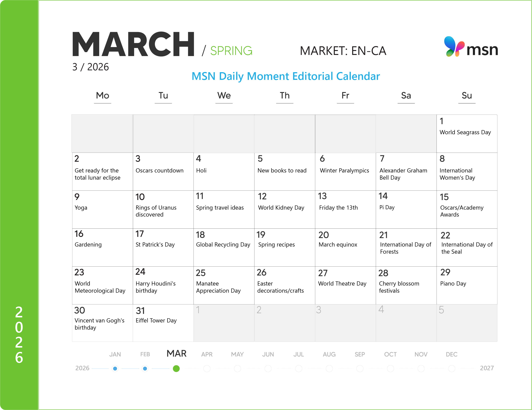Click the JUN month label

pyautogui.click(x=268, y=354)
